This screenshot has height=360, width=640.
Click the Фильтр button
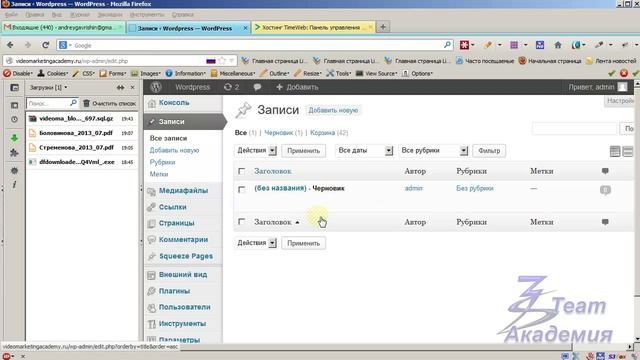click(489, 151)
